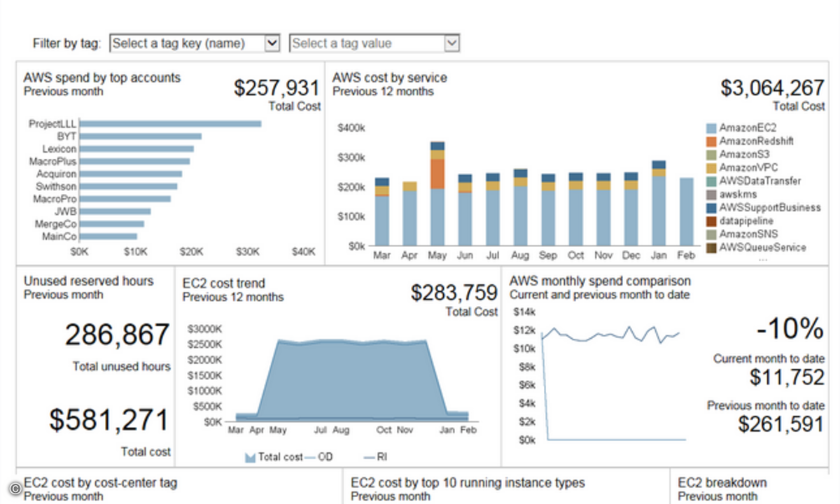
Task: Click the MacroPlus account label
Action: 52,162
